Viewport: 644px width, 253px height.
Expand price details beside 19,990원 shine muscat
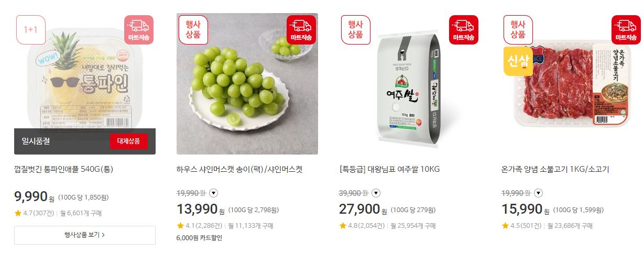point(213,193)
